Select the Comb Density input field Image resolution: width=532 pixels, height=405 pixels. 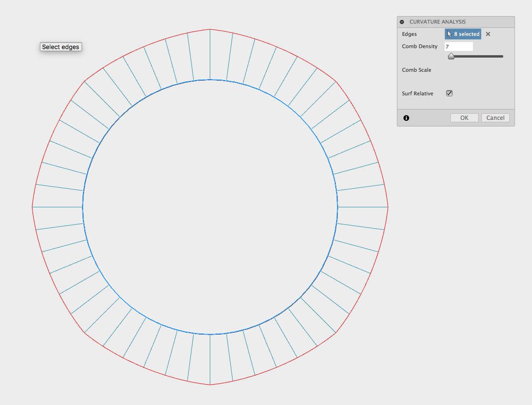click(x=458, y=46)
